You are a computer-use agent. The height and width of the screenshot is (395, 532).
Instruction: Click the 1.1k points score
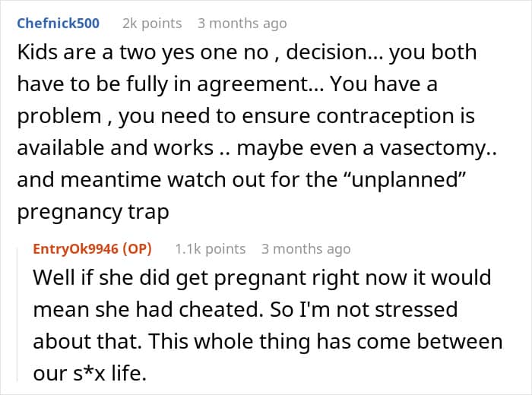(x=211, y=249)
